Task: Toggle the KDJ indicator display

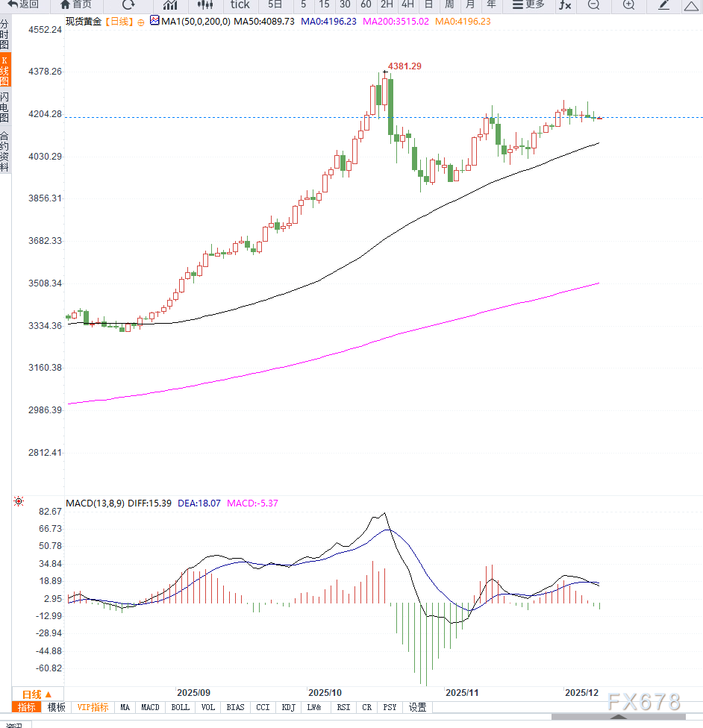Action: [x=288, y=707]
